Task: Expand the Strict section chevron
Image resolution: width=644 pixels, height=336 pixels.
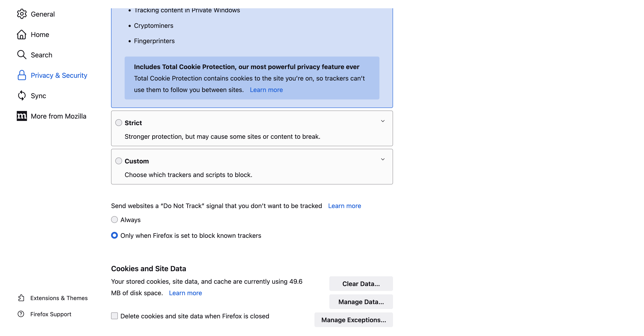Action: tap(382, 121)
